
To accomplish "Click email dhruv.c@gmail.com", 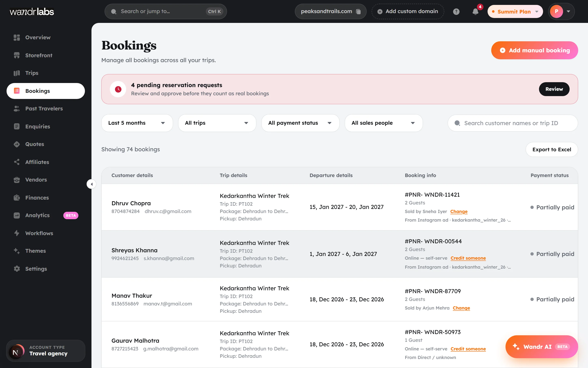I will tap(168, 211).
